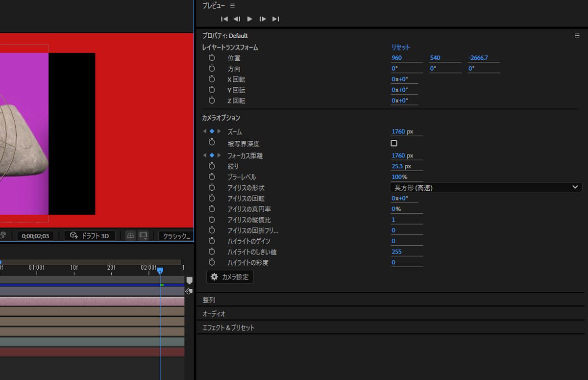This screenshot has width=588, height=380.
Task: Toggle stopwatch for アイリスの形状
Action: point(212,187)
